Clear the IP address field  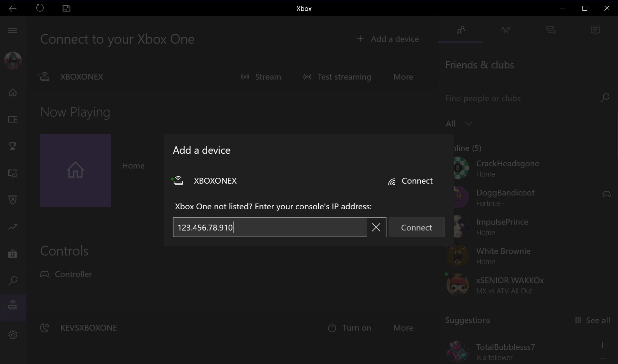pyautogui.click(x=376, y=227)
